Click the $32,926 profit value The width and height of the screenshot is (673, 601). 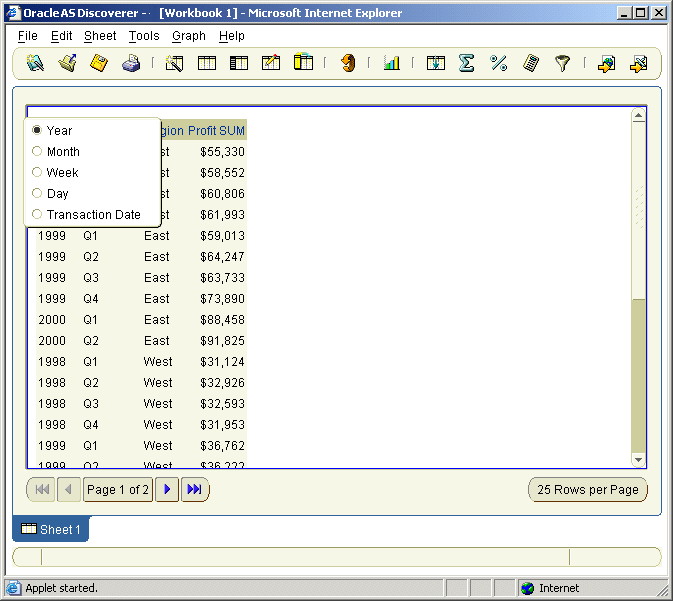pyautogui.click(x=222, y=382)
